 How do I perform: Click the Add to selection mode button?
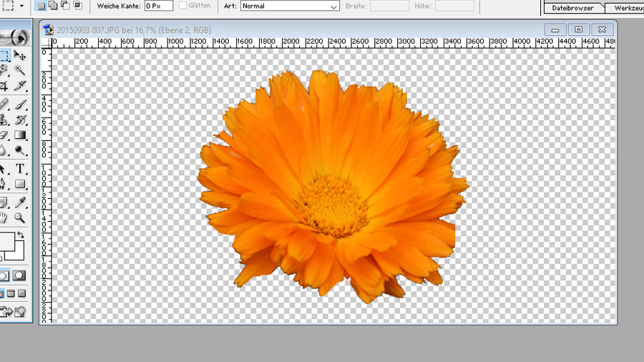click(52, 6)
